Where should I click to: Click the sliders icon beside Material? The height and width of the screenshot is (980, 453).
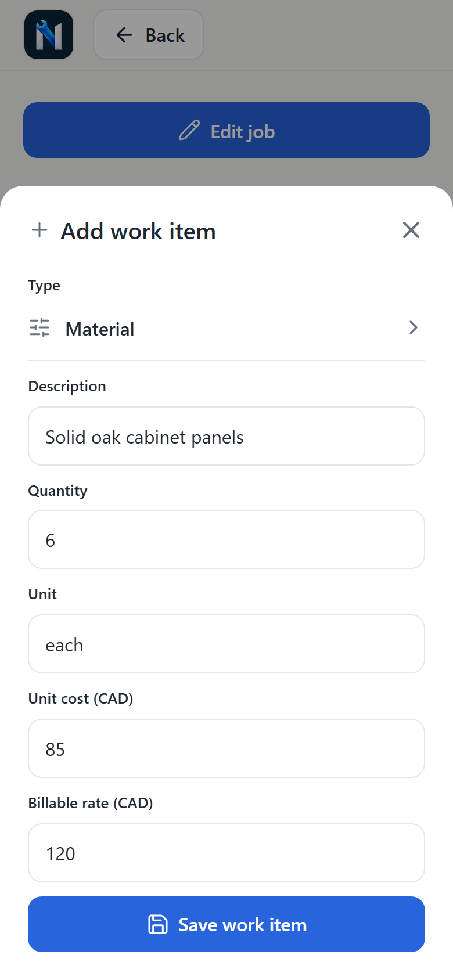tap(39, 328)
